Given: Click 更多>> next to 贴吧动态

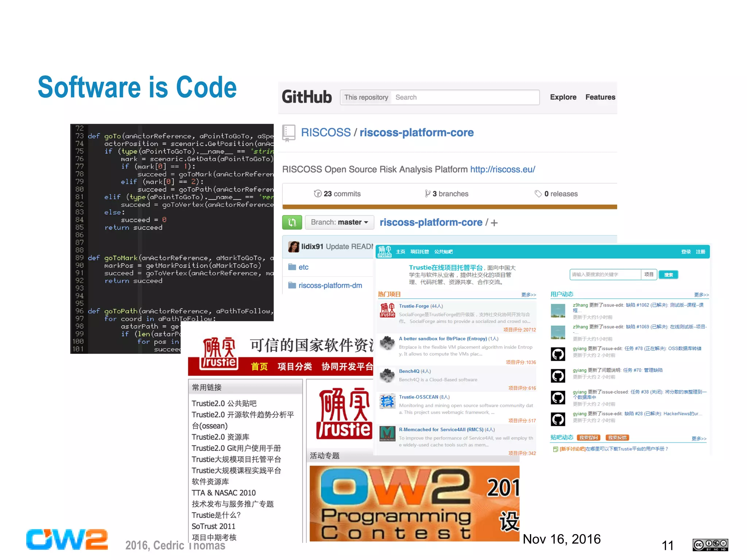Looking at the screenshot, I should (x=699, y=438).
